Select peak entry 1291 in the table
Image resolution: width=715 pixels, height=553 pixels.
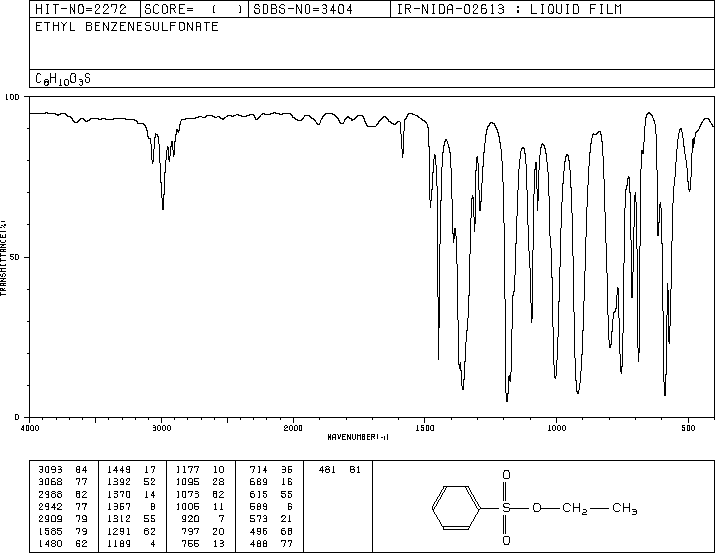pos(119,532)
